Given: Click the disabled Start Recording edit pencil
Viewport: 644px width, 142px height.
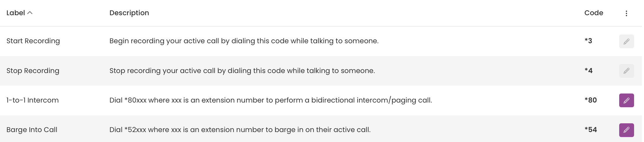Looking at the screenshot, I should point(626,41).
